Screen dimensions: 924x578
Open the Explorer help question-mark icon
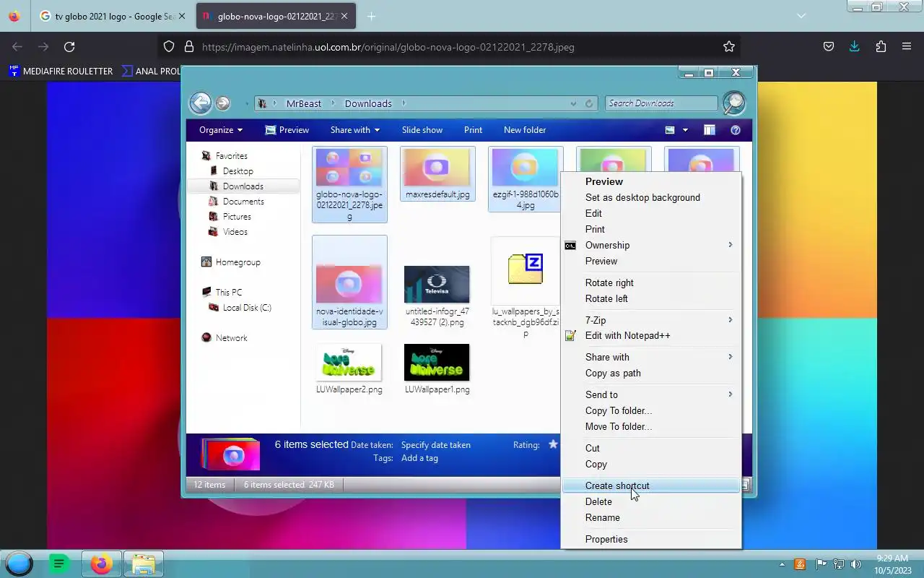(736, 130)
